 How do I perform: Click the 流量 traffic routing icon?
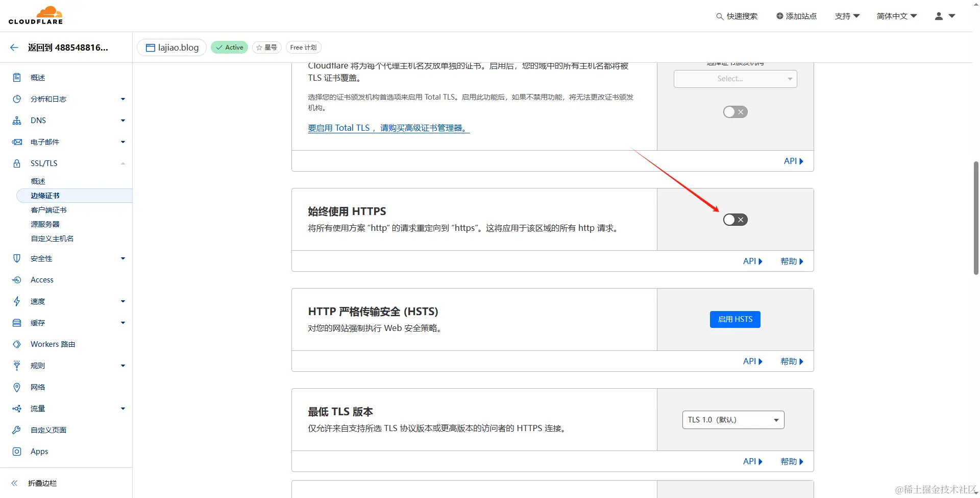pyautogui.click(x=17, y=409)
